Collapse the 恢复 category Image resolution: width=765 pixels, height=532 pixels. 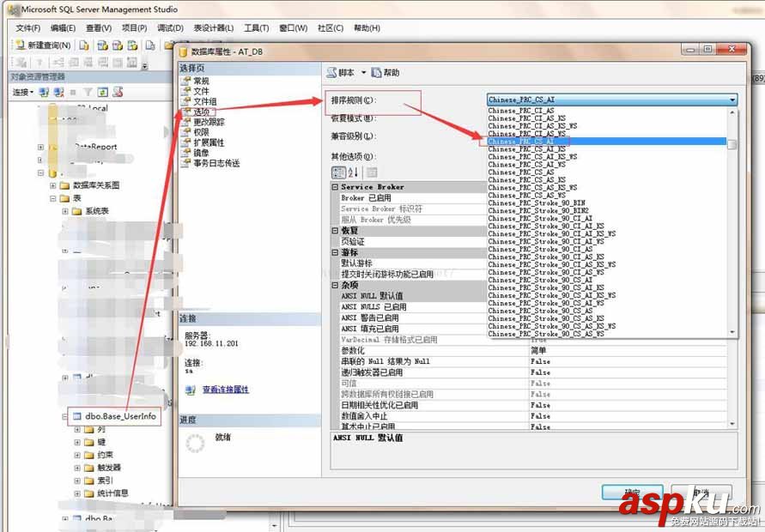coord(335,231)
